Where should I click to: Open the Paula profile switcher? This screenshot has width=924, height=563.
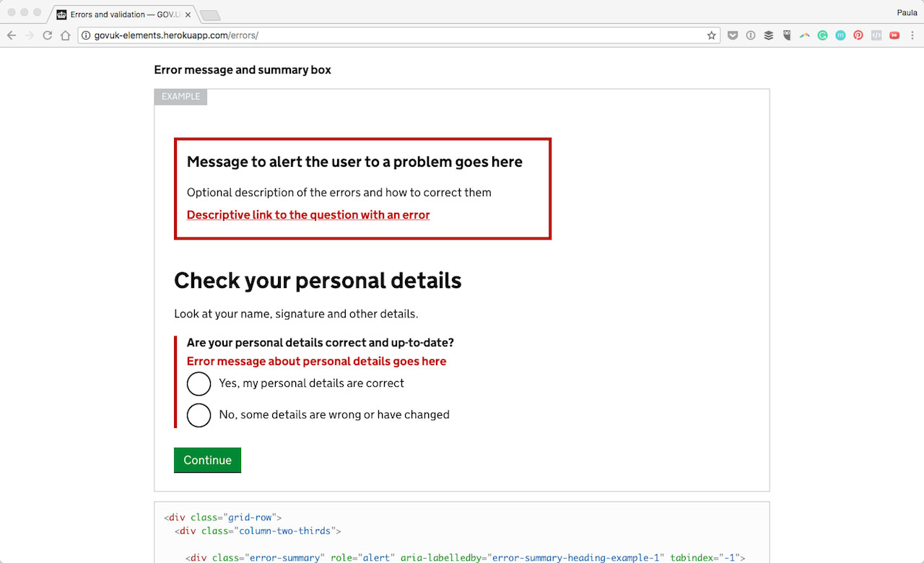coord(907,12)
